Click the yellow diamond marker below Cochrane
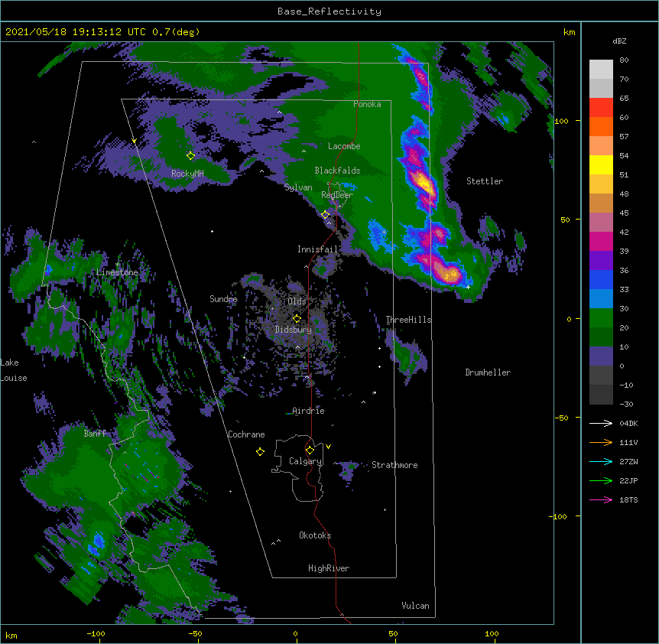 click(x=260, y=451)
